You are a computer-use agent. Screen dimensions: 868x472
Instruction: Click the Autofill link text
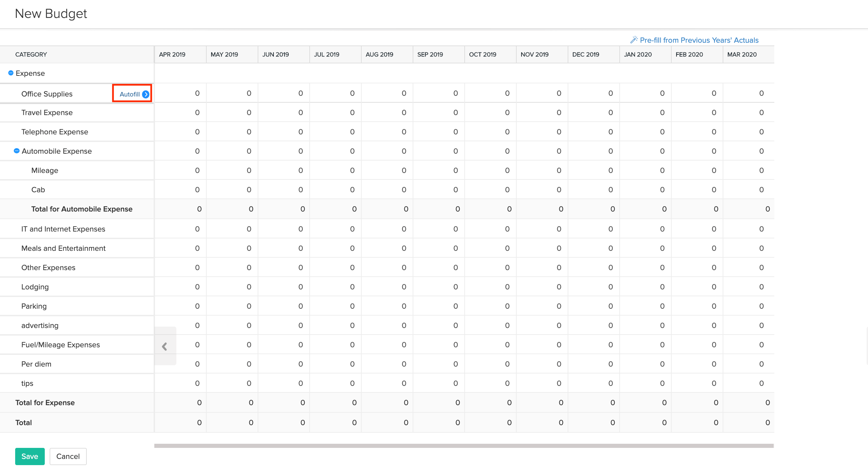point(130,94)
